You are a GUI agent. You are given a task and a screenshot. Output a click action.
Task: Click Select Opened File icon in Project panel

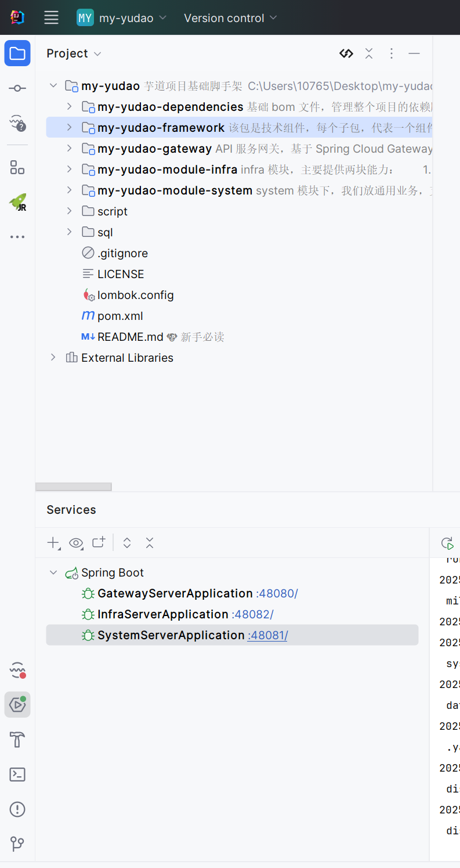pyautogui.click(x=346, y=53)
